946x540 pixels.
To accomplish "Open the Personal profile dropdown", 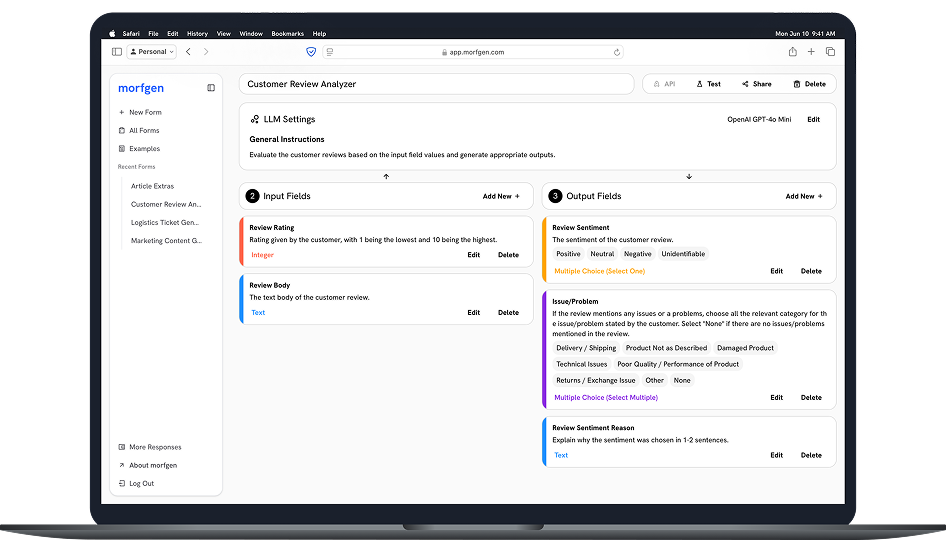I will (x=152, y=52).
